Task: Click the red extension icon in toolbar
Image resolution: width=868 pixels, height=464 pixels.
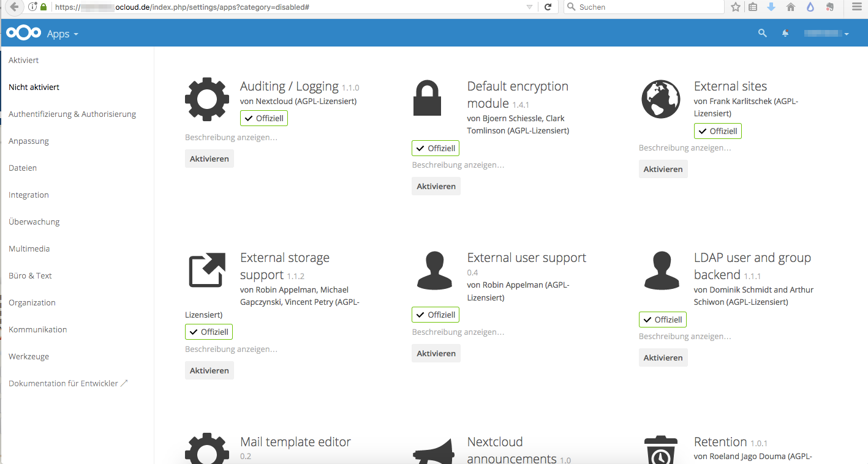Action: 829,7
